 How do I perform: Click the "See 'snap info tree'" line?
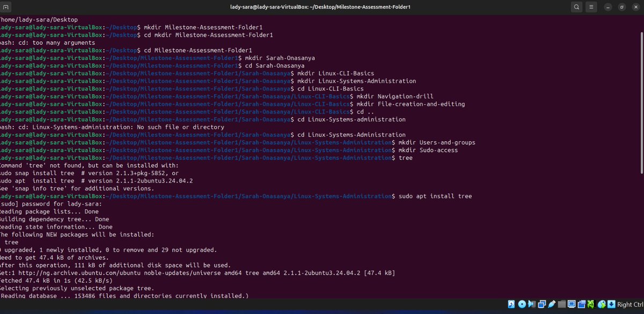(77, 188)
